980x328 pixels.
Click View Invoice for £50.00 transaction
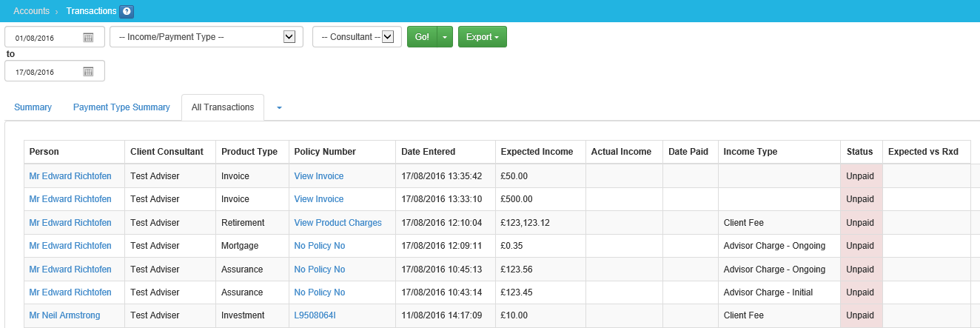[318, 176]
